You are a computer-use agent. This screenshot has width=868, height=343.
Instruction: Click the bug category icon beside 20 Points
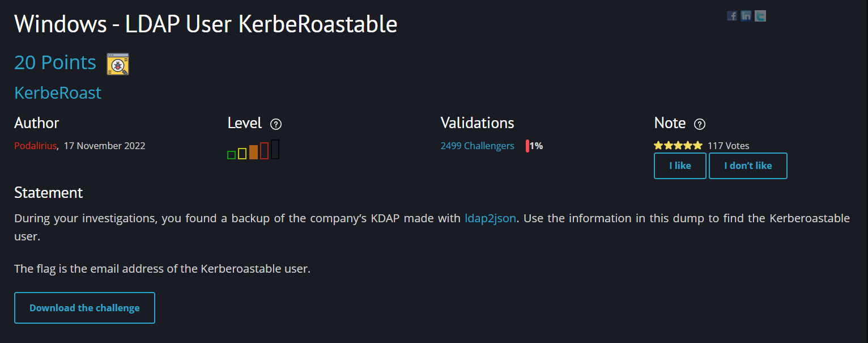[x=118, y=63]
